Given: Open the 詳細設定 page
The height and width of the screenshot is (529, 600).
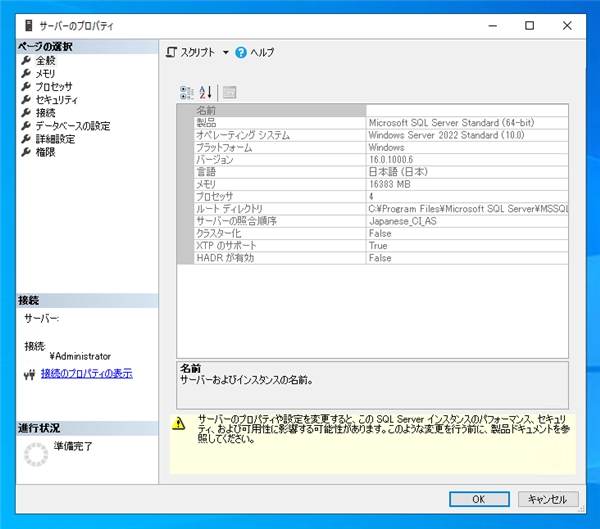Looking at the screenshot, I should pos(55,139).
